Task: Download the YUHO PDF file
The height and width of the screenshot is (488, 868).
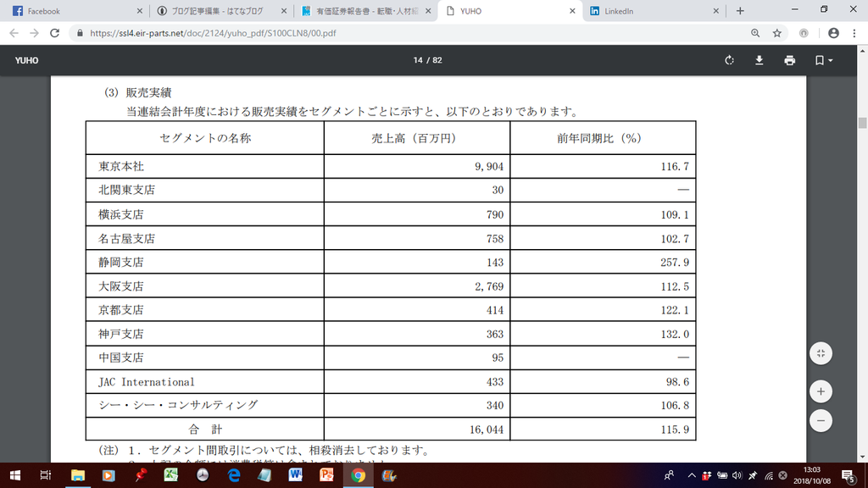Action: click(759, 60)
